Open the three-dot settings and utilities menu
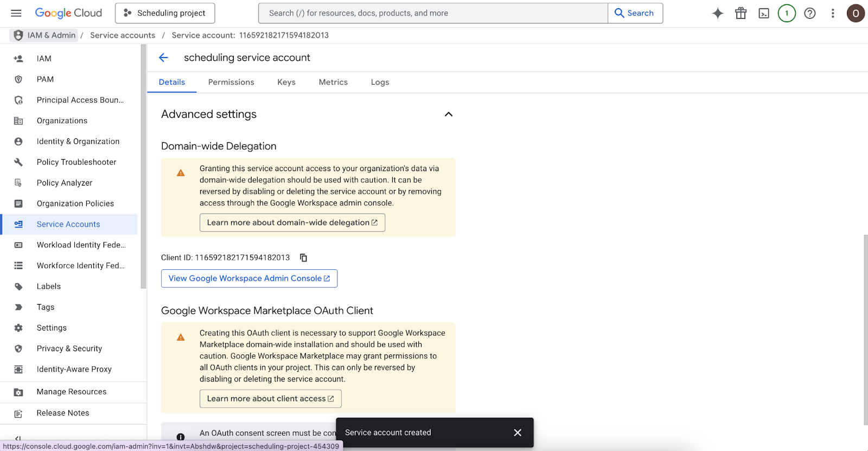 (x=833, y=14)
